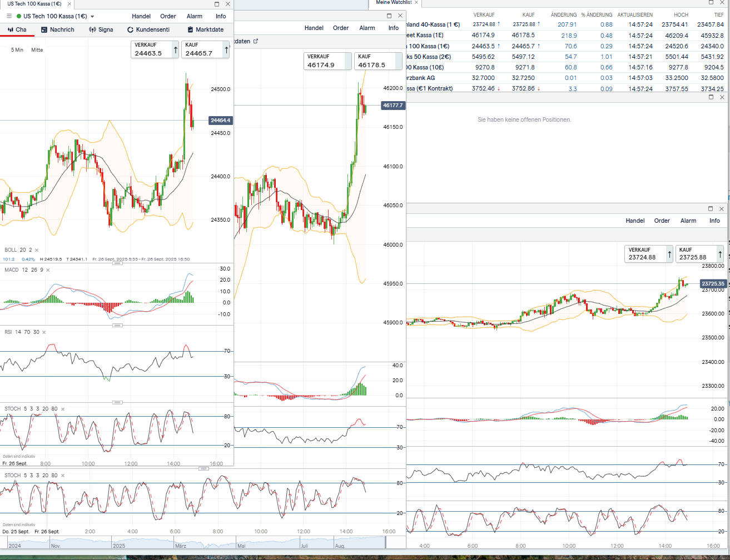
Task: Open hamburger menu in US Tech 100 window
Action: click(x=8, y=16)
